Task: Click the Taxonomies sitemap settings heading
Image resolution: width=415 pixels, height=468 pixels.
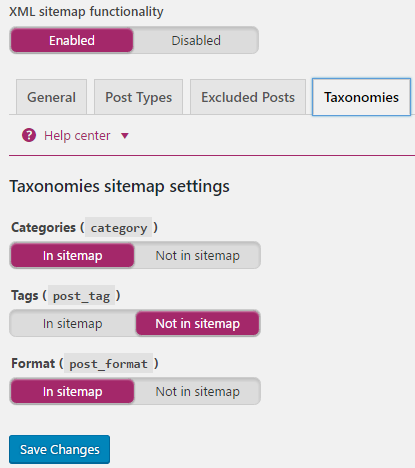Action: pyautogui.click(x=120, y=186)
